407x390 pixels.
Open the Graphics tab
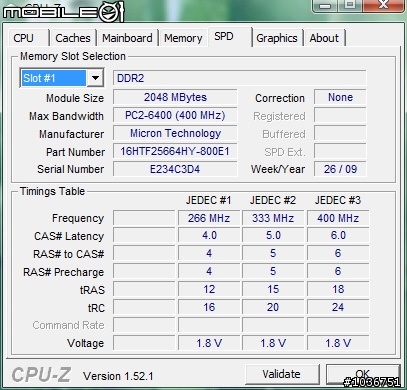point(277,38)
